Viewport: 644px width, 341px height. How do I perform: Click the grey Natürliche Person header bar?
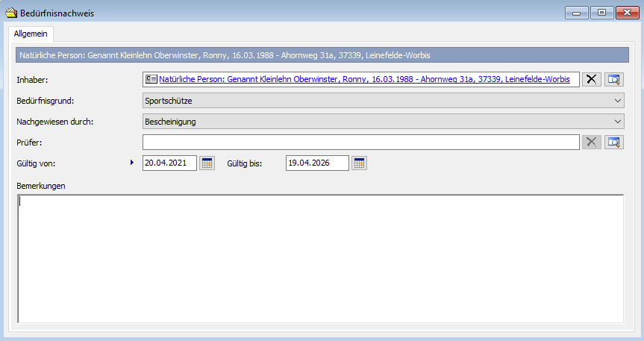(322, 55)
